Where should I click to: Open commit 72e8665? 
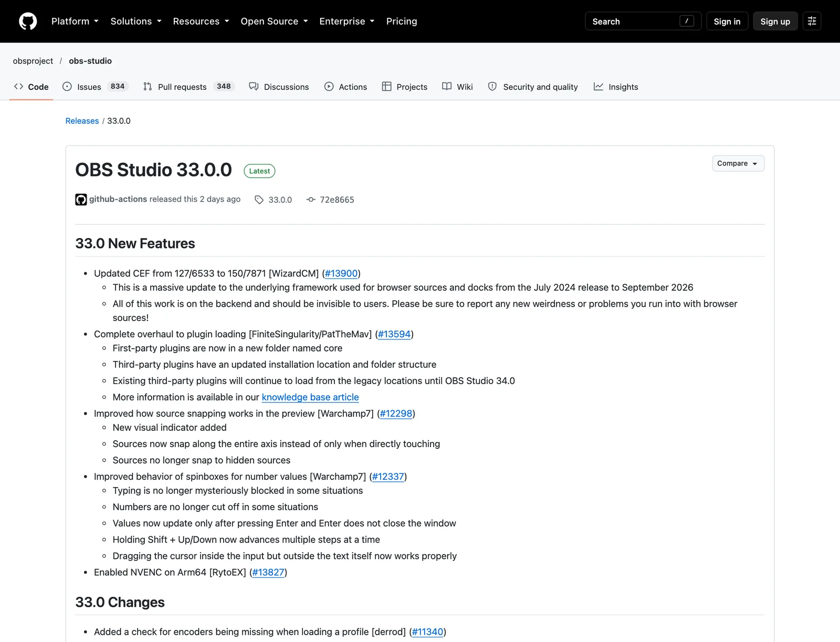tap(337, 200)
